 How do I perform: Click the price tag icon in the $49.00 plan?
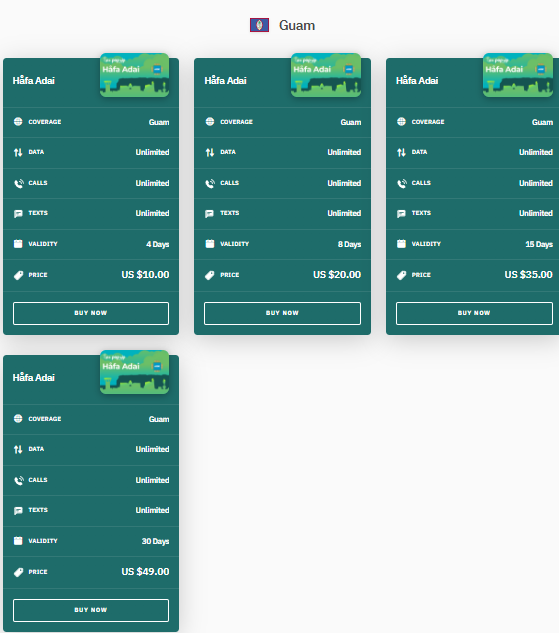(18, 572)
